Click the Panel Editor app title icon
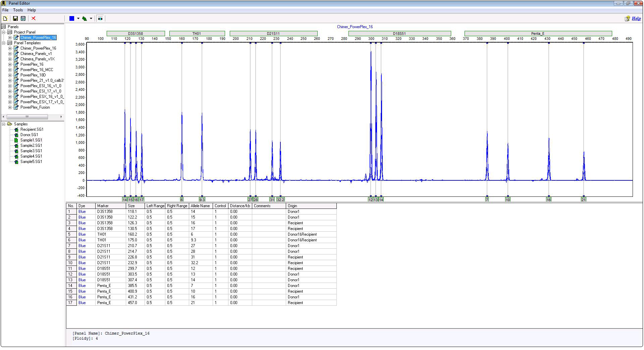The height and width of the screenshot is (350, 644). coord(4,3)
